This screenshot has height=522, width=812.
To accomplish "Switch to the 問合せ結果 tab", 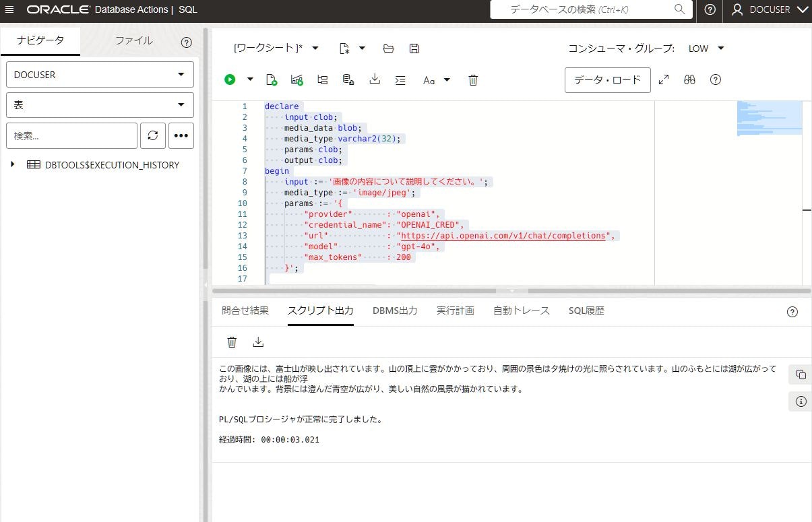I will coord(245,311).
